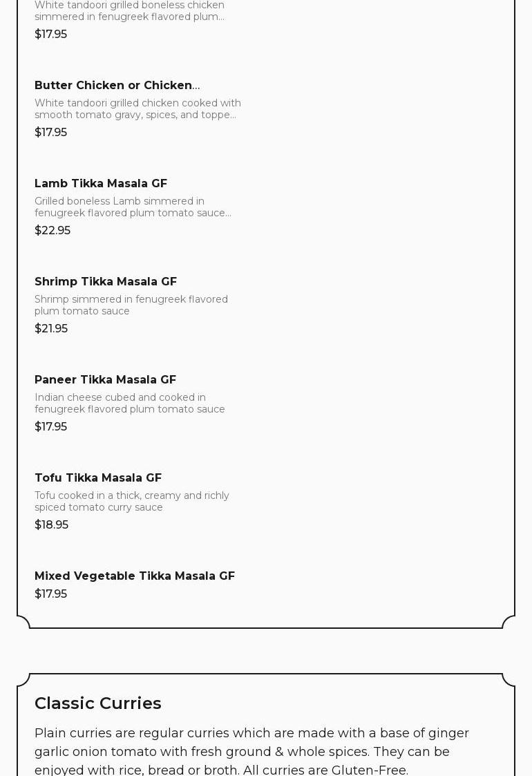Click the $18.95 tofu price
This screenshot has width=532, height=776.
point(51,525)
